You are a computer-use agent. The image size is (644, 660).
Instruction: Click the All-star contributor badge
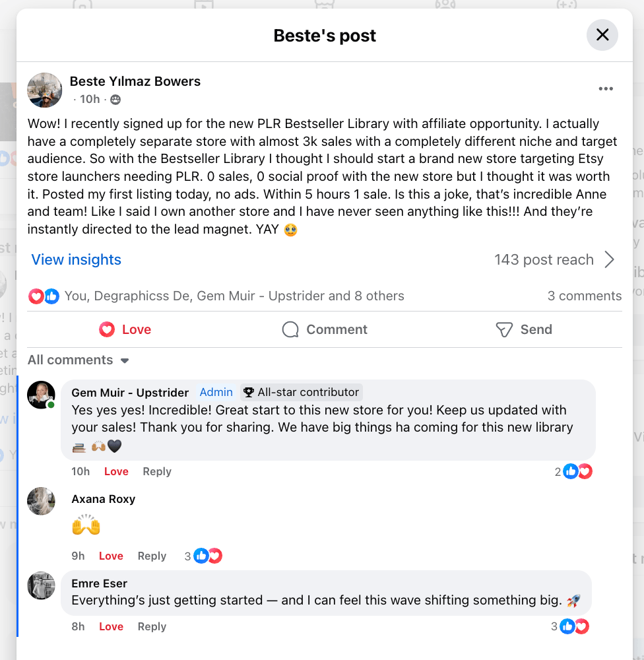tap(302, 392)
